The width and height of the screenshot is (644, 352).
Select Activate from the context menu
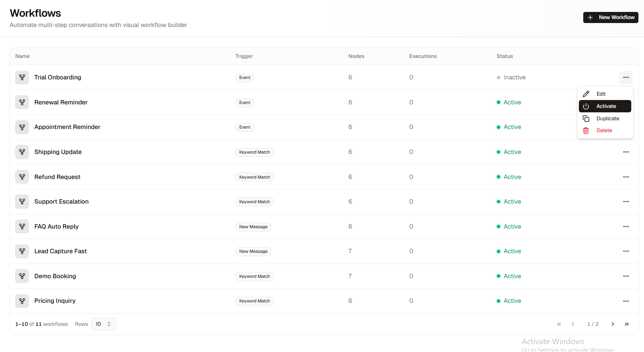tap(605, 106)
